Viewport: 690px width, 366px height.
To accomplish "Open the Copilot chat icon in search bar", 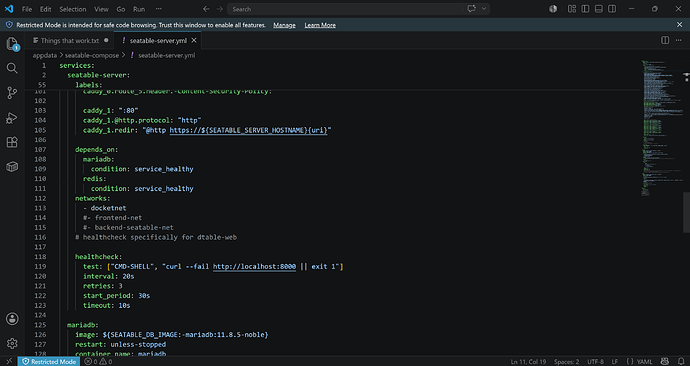I will pyautogui.click(x=471, y=9).
